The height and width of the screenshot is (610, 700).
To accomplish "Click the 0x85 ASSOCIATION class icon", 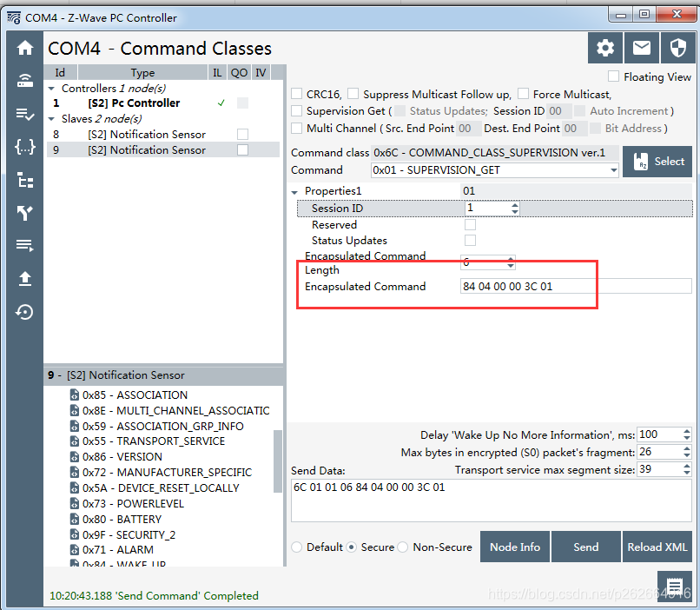I will [75, 395].
